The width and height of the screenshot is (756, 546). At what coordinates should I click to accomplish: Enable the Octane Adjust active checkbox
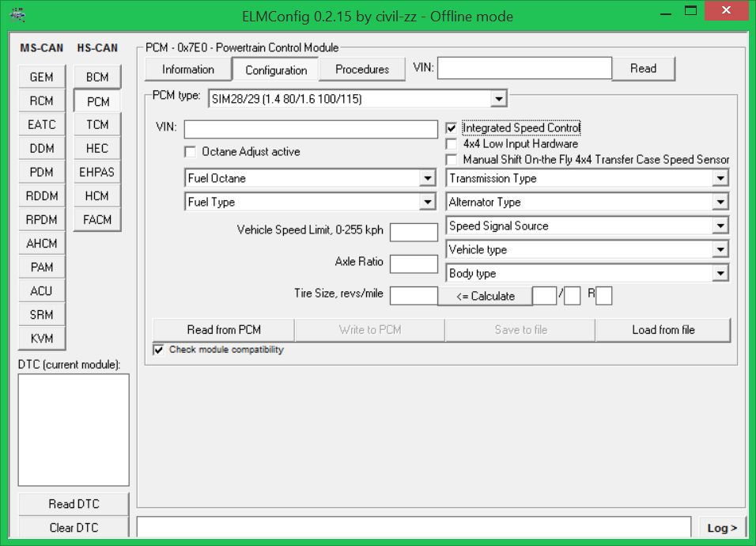click(191, 152)
